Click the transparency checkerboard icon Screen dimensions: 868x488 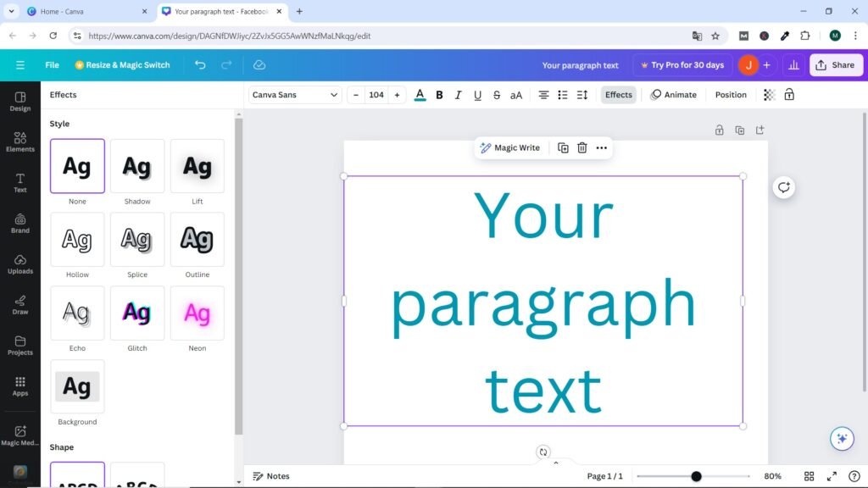point(769,95)
